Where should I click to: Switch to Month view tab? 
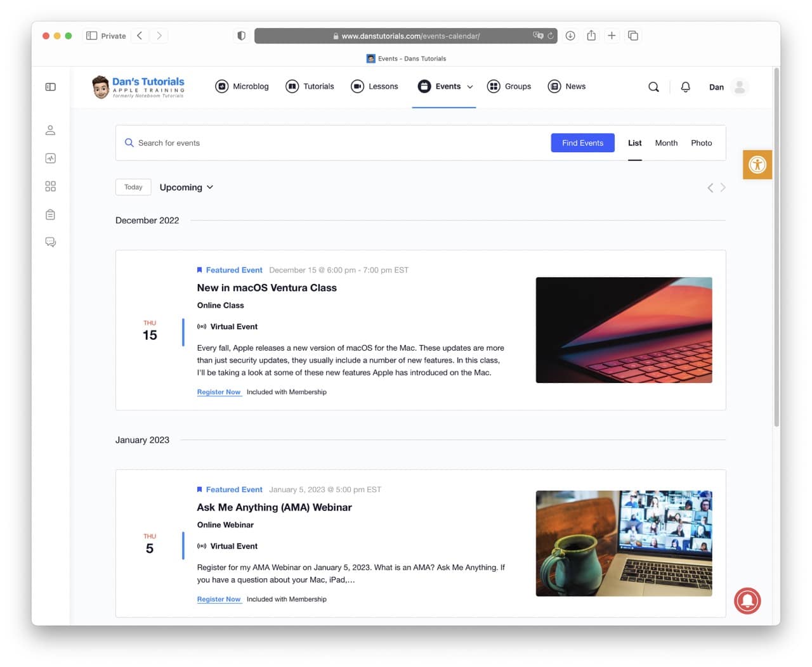coord(666,143)
